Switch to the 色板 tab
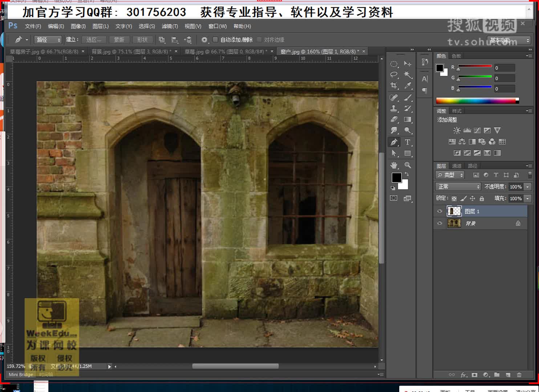This screenshot has height=392, width=539. pos(456,56)
